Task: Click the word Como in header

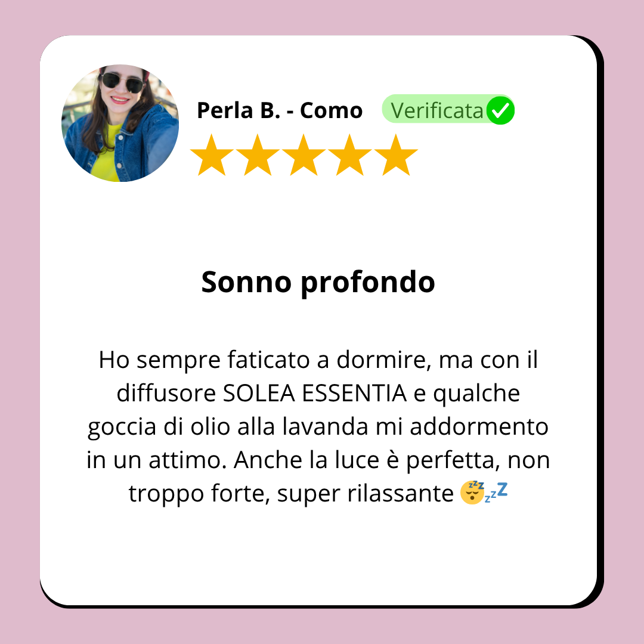Action: click(x=332, y=110)
